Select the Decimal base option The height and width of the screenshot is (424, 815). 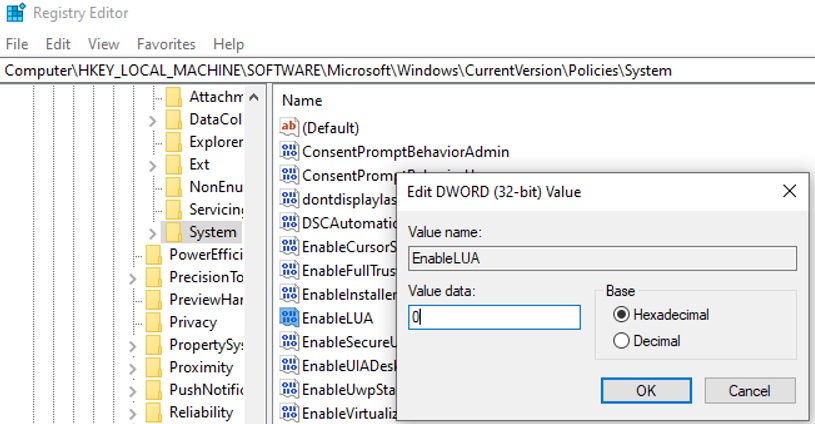tap(621, 341)
